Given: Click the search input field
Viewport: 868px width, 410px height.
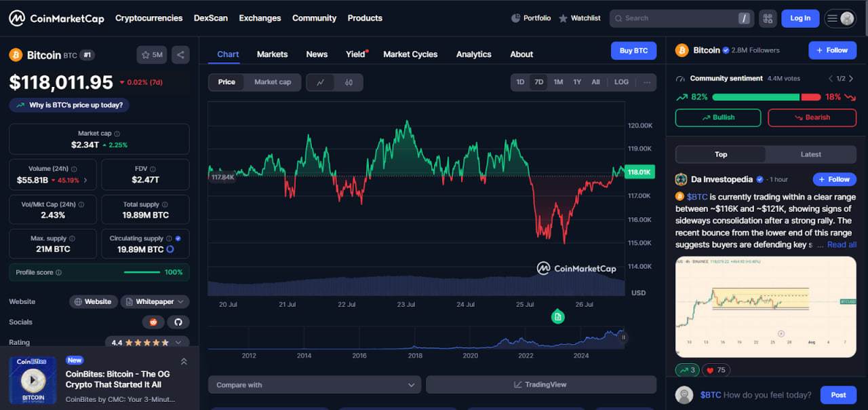Looking at the screenshot, I should click(x=682, y=18).
